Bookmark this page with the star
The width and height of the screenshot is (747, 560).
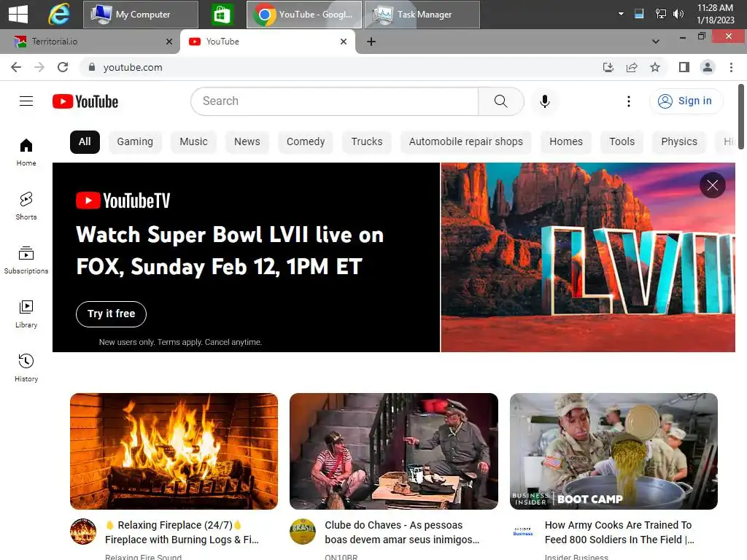(655, 67)
